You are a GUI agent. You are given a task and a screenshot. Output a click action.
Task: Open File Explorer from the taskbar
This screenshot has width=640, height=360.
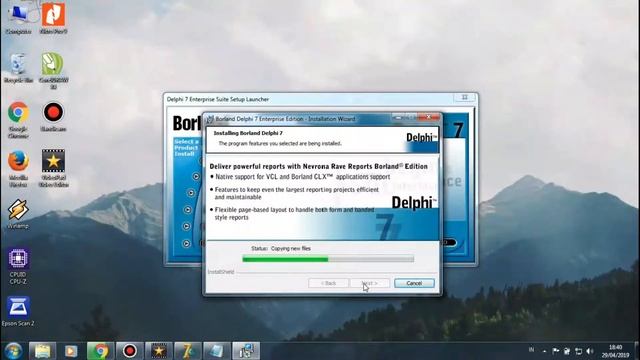point(42,351)
